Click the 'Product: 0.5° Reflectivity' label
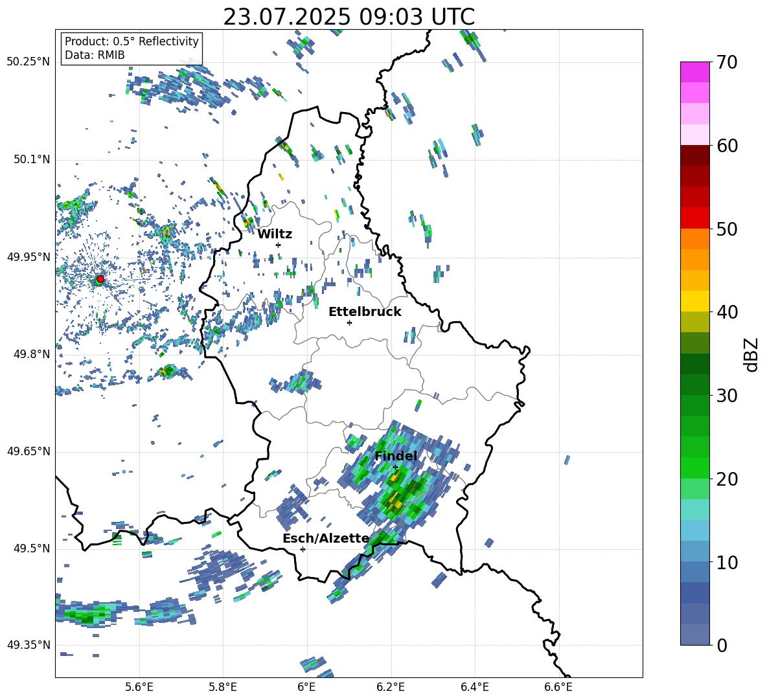The image size is (767, 700). (x=132, y=41)
